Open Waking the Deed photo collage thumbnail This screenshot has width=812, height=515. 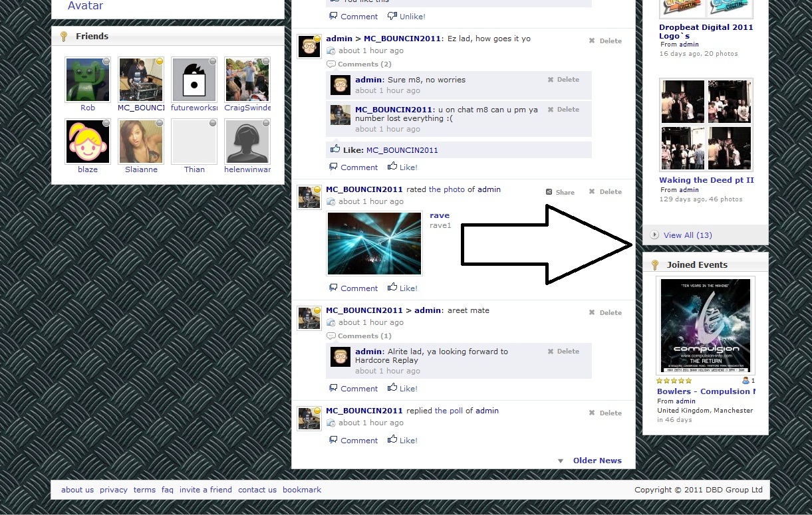[706, 125]
